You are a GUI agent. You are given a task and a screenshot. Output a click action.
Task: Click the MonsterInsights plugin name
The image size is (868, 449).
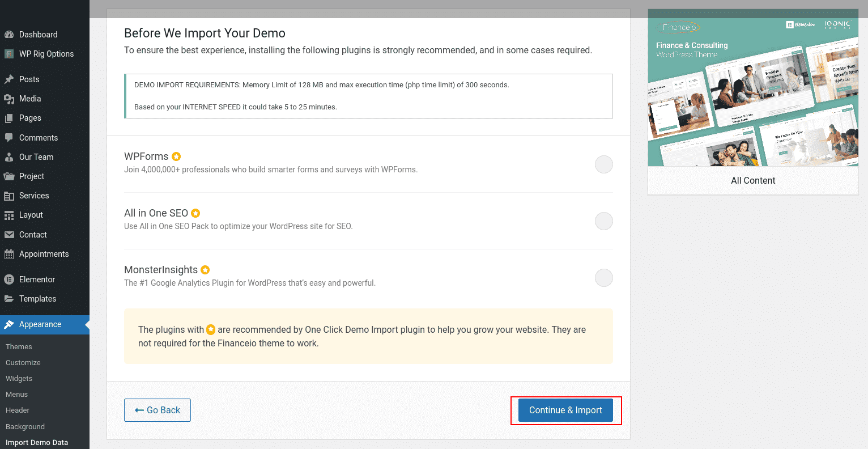point(161,270)
